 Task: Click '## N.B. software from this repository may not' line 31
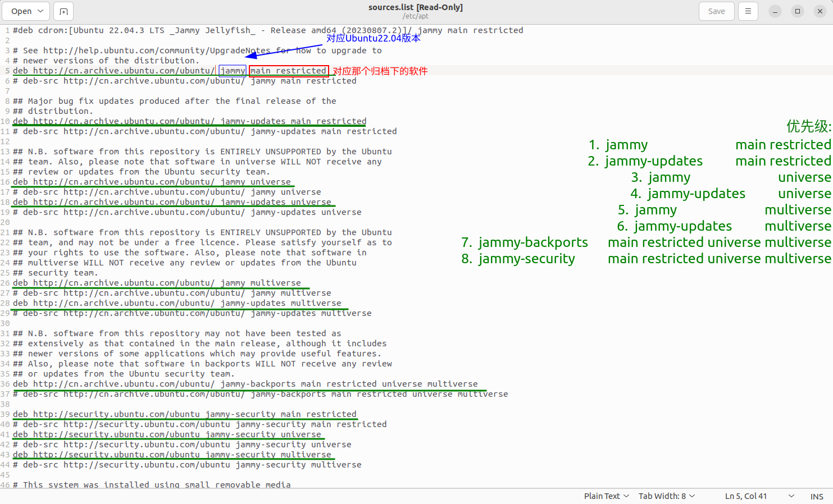pos(177,333)
